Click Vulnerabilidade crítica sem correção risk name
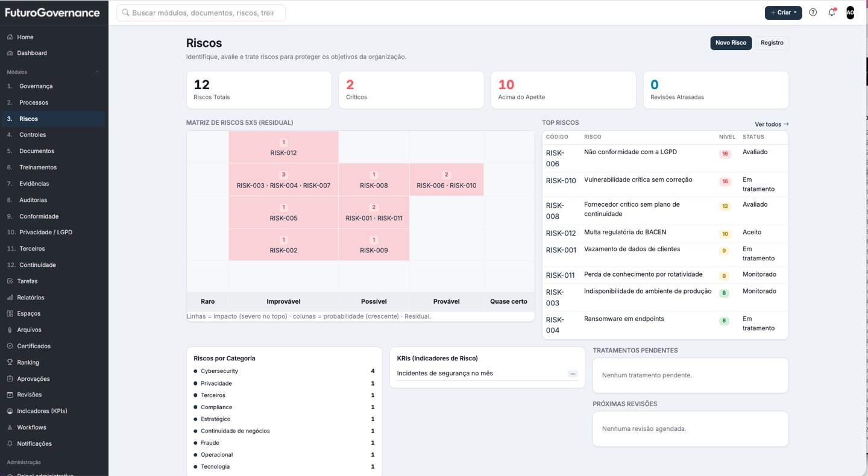The height and width of the screenshot is (476, 868). 638,180
